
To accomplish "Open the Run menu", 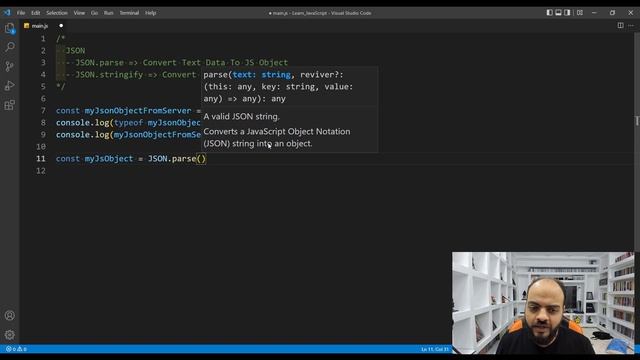I will [108, 13].
